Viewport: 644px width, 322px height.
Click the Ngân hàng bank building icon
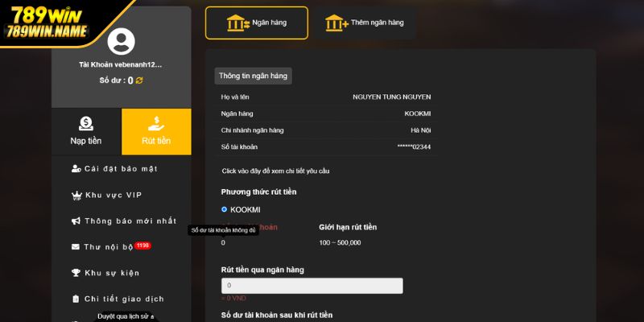[238, 23]
